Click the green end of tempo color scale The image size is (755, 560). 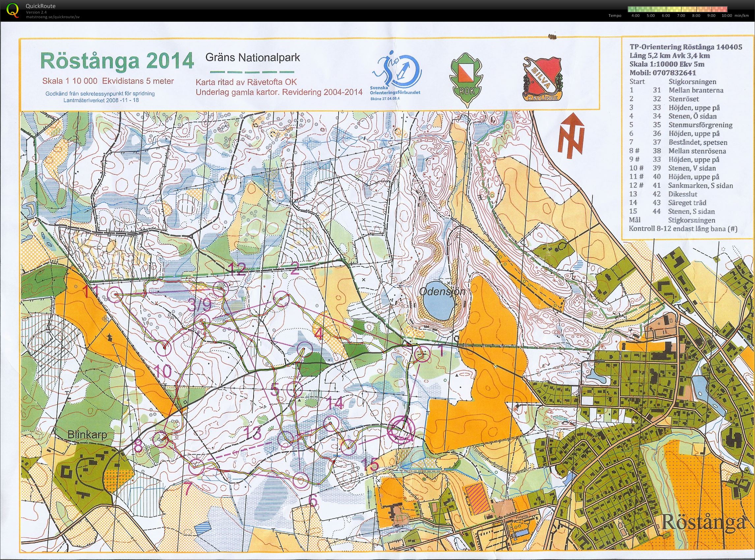point(632,10)
